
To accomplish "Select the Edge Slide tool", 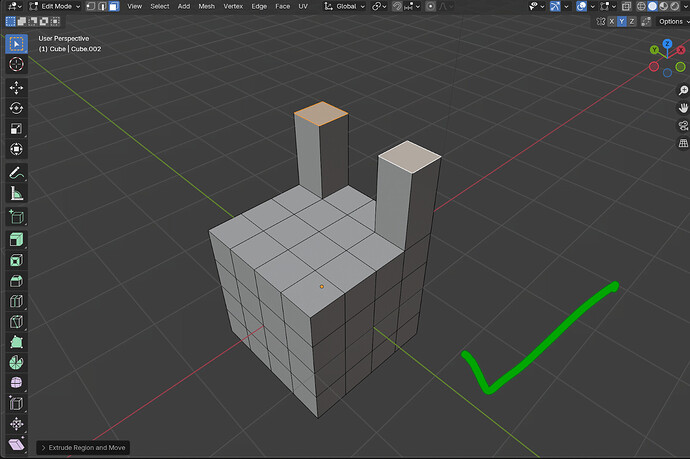I will 16,404.
